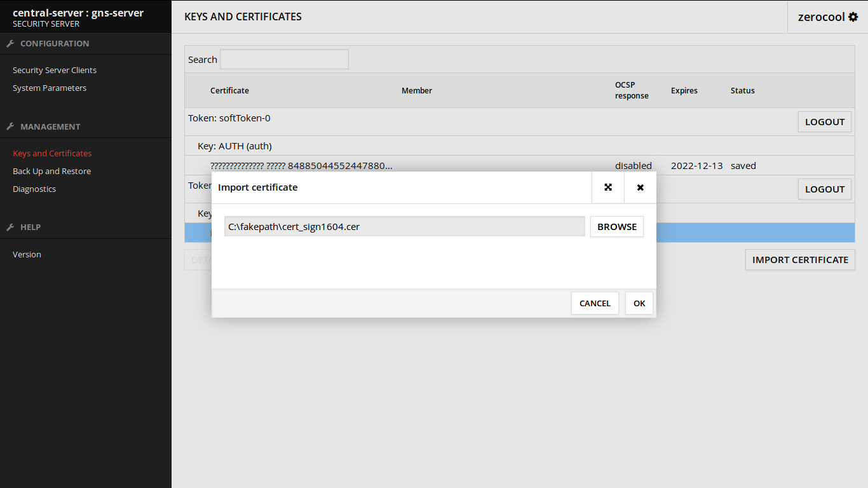Open System Parameters page
868x488 pixels.
click(x=50, y=88)
